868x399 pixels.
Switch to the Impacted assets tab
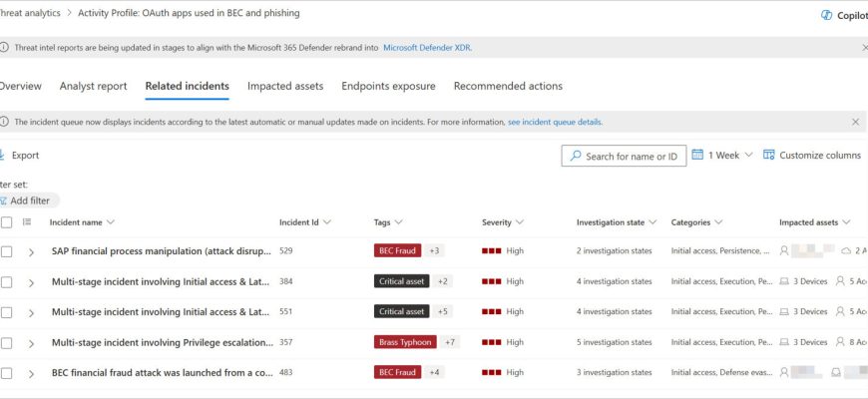tap(285, 86)
